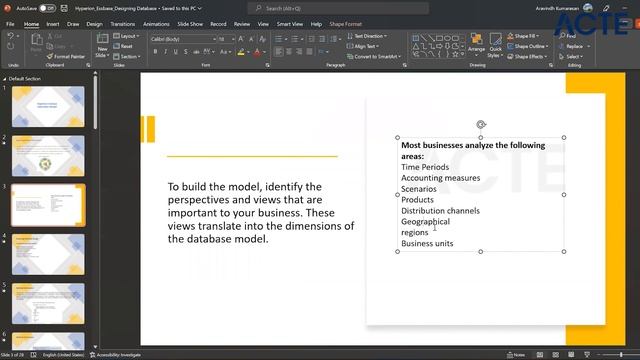Screen dimensions: 640x360
Task: Switch to the Slide Show tab
Action: pyautogui.click(x=190, y=24)
